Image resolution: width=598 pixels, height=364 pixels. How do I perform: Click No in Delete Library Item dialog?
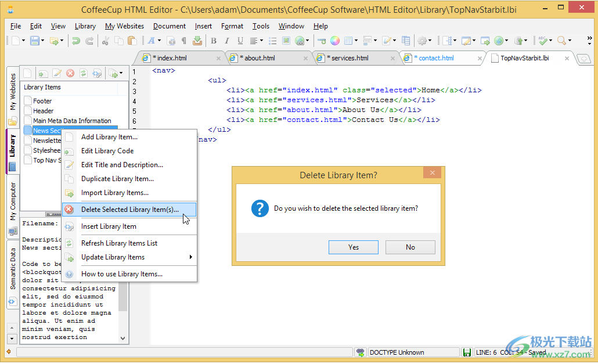410,247
